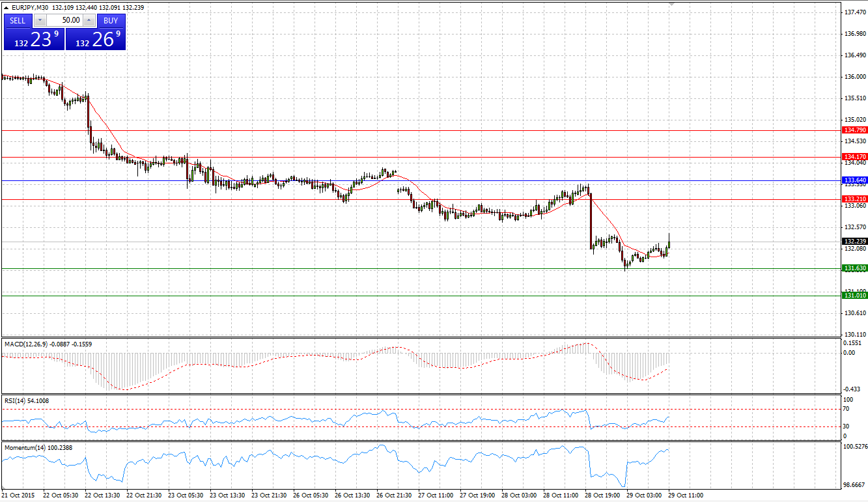Click the current price label 132.239
Screen dimensions: 868x502
(x=854, y=242)
